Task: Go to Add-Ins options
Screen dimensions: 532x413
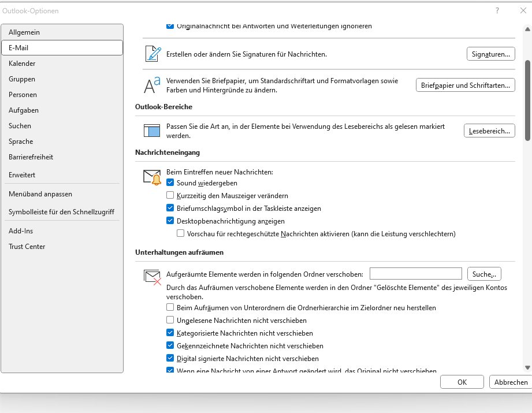Action: (x=62, y=231)
